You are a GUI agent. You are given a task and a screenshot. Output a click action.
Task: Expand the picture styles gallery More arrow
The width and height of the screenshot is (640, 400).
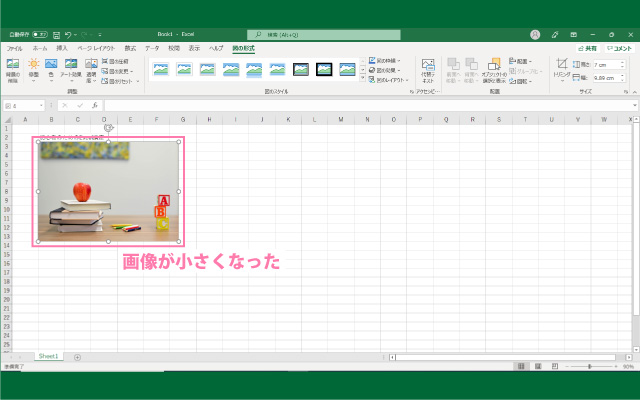click(362, 78)
